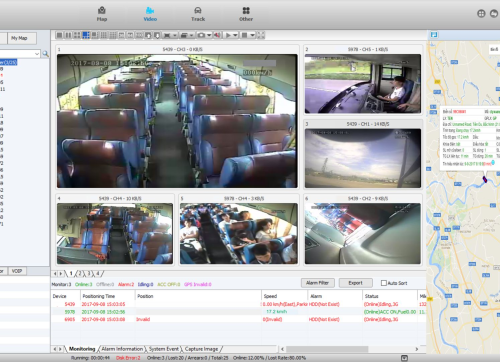This screenshot has height=362, width=500.
Task: Select the sixteen-window grid layout icon
Action: pos(112,35)
